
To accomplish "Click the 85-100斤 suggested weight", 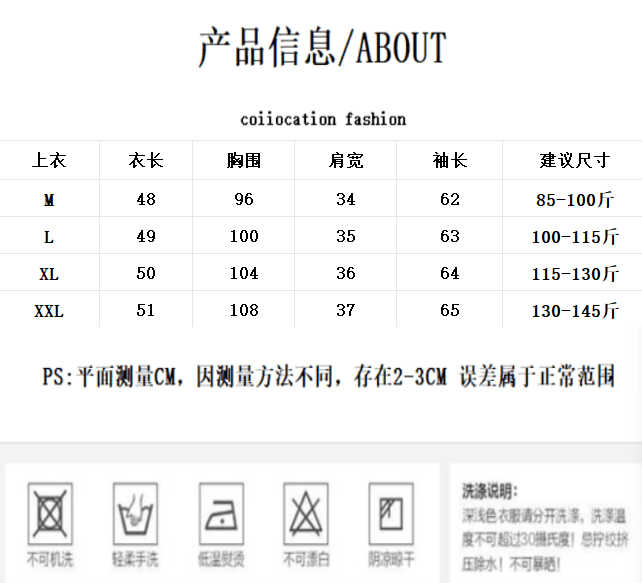I will pos(575,200).
